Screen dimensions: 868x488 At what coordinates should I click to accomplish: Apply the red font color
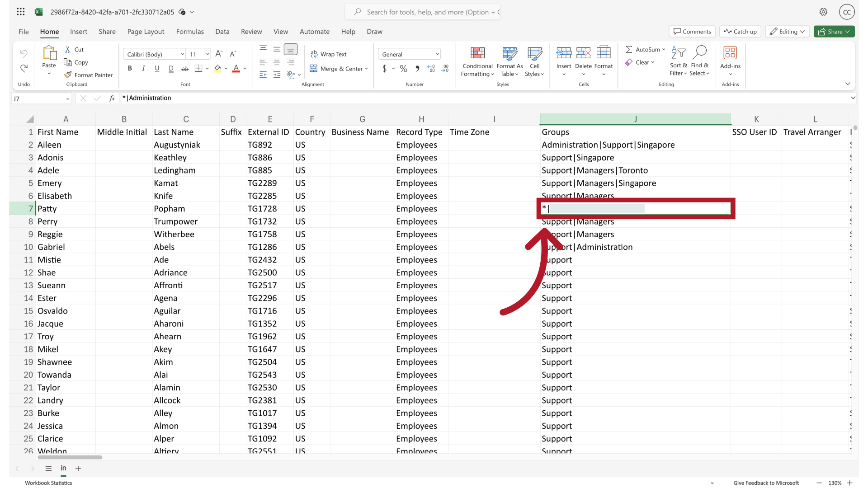click(236, 69)
